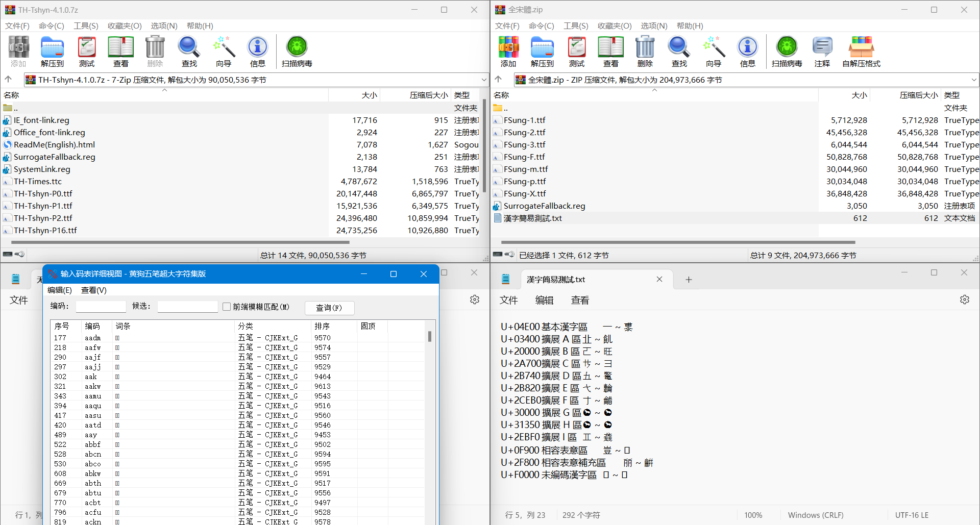The height and width of the screenshot is (525, 980).
Task: Click the Test icon in 全宋體.zip window
Action: (x=576, y=52)
